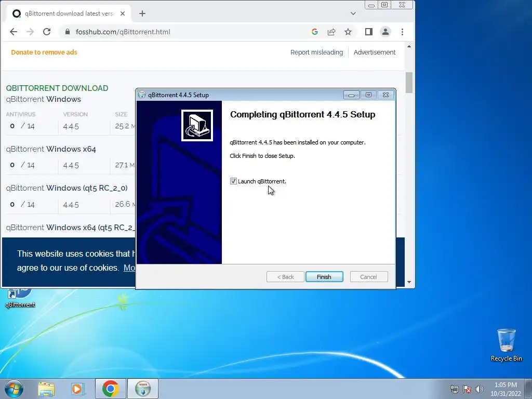This screenshot has width=532, height=399.
Task: Share this page via the share icon
Action: [x=331, y=32]
